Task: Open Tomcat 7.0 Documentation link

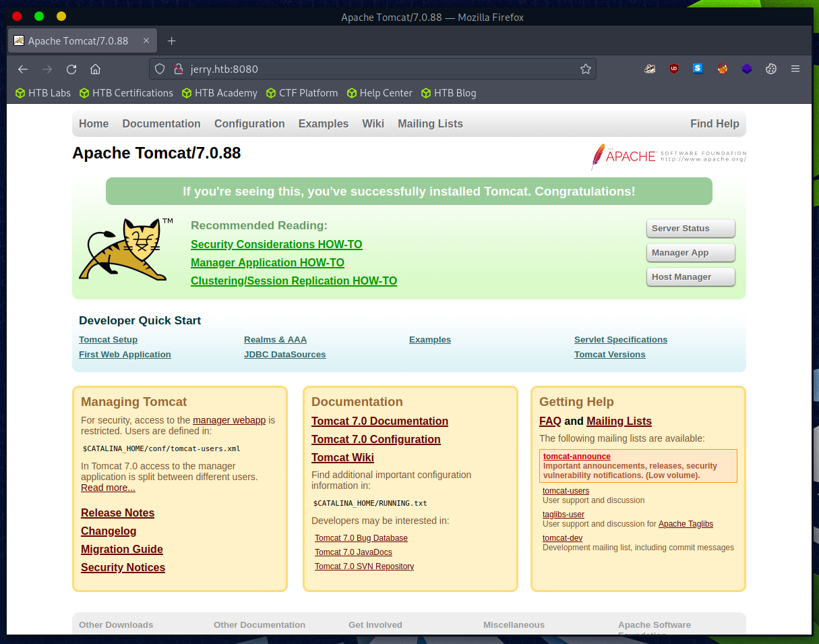Action: pos(380,421)
